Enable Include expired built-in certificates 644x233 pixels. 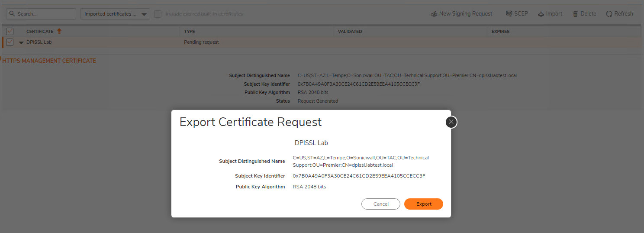(158, 14)
